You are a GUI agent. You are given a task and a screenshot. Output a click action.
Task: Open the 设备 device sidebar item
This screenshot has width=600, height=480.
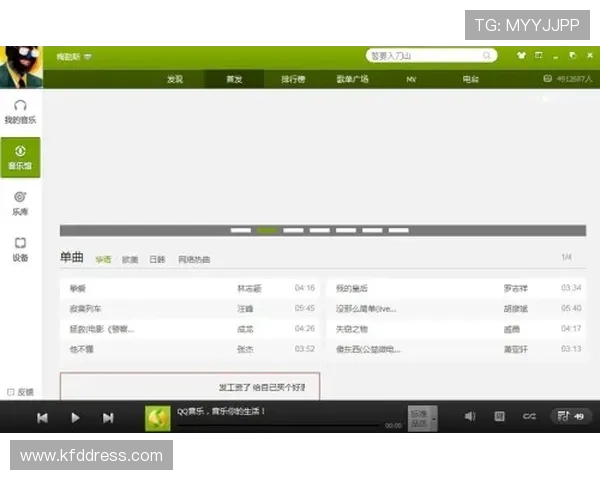[x=20, y=249]
